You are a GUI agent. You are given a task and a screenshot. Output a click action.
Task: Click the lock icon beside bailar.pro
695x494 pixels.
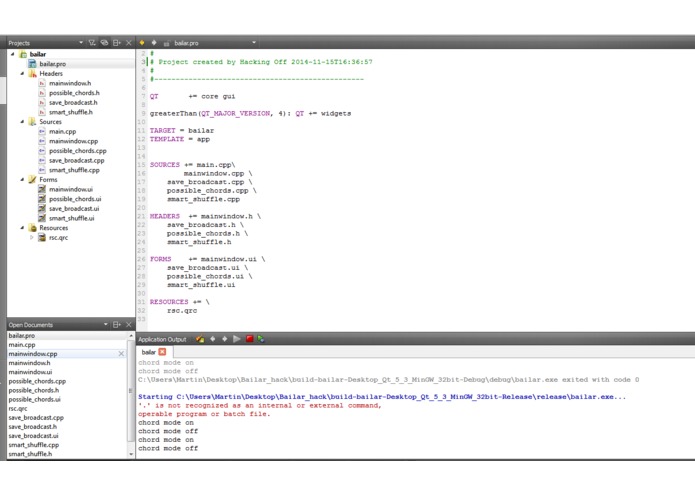167,43
